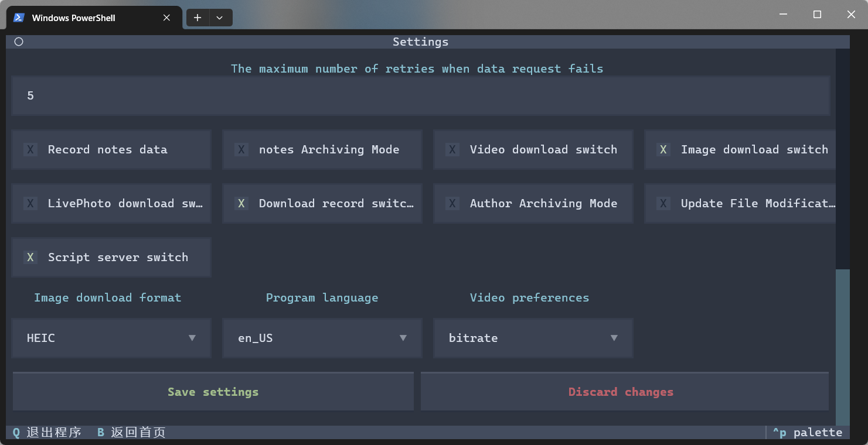The image size is (868, 445).
Task: Toggle Video download switch
Action: point(452,150)
